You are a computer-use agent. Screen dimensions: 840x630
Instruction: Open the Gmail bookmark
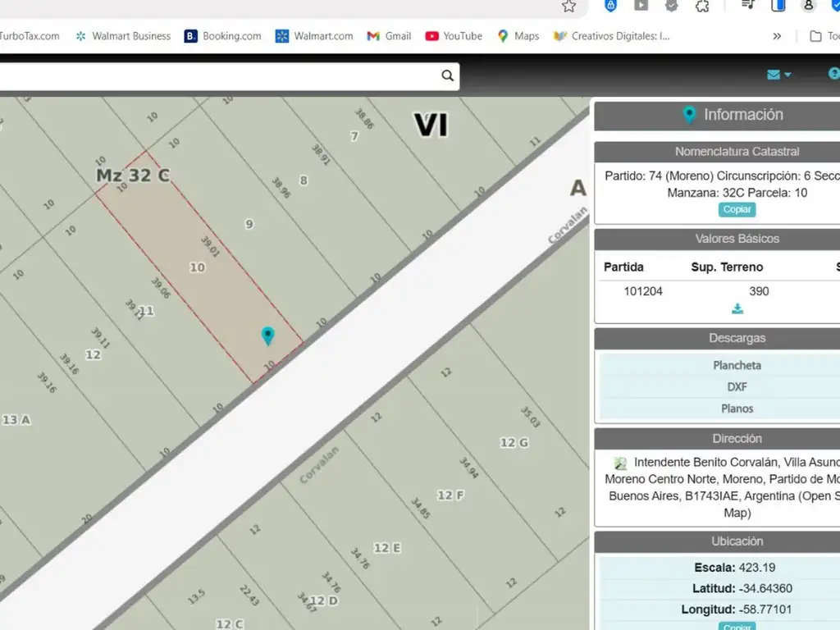[390, 36]
